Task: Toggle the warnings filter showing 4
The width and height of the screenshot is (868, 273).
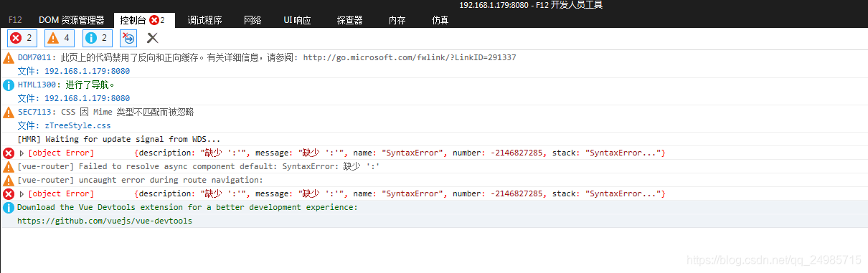Action: pos(60,38)
